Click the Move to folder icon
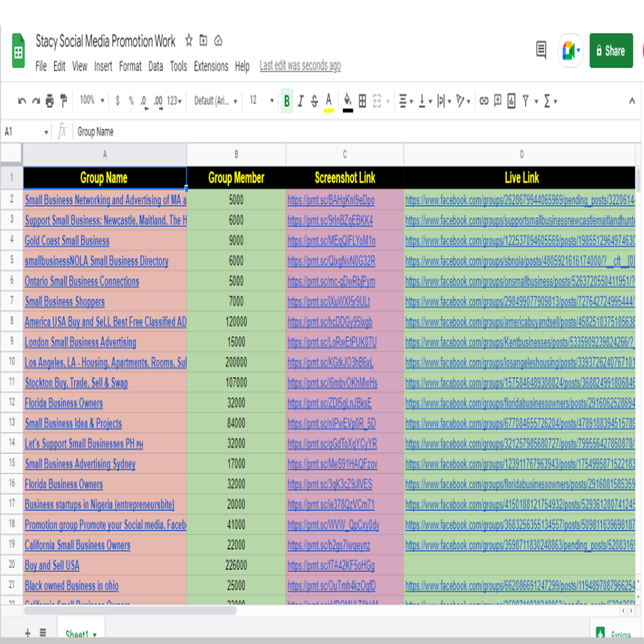 203,40
